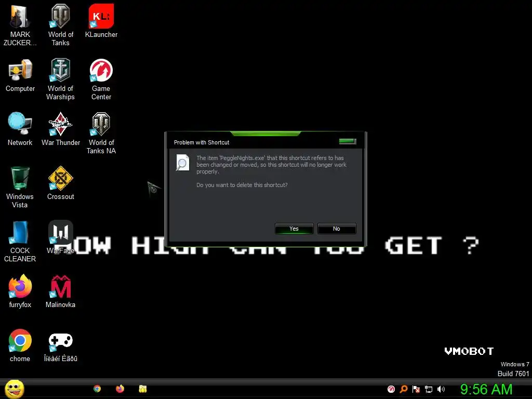Click the orange magnifier tray icon
The width and height of the screenshot is (532, 399).
tap(404, 389)
